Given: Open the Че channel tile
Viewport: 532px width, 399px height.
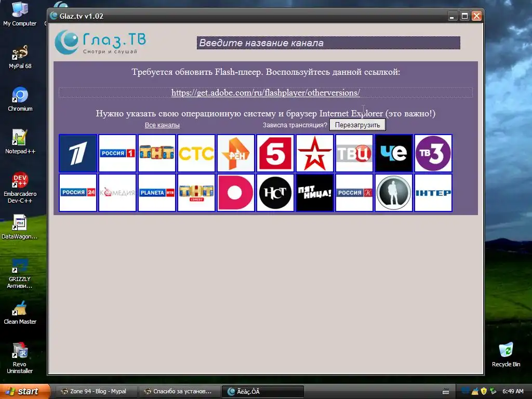Looking at the screenshot, I should click(x=394, y=153).
